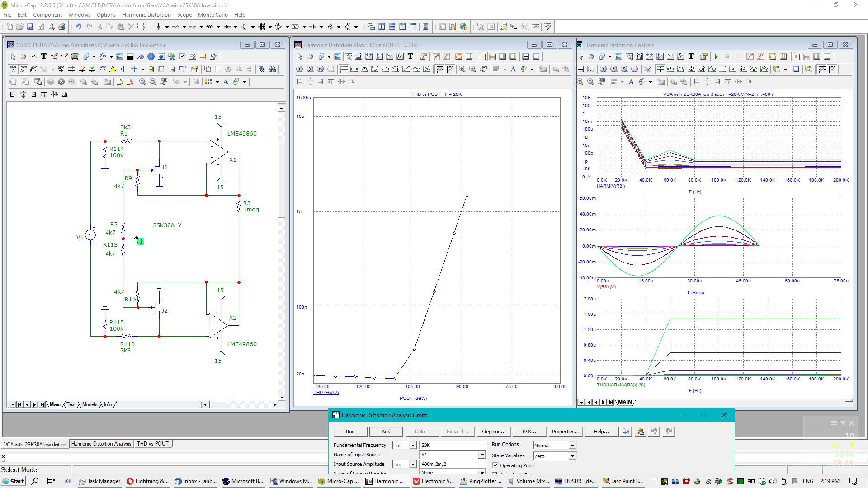868x488 pixels.
Task: Switch to Models tab in schematic window
Action: (90, 404)
